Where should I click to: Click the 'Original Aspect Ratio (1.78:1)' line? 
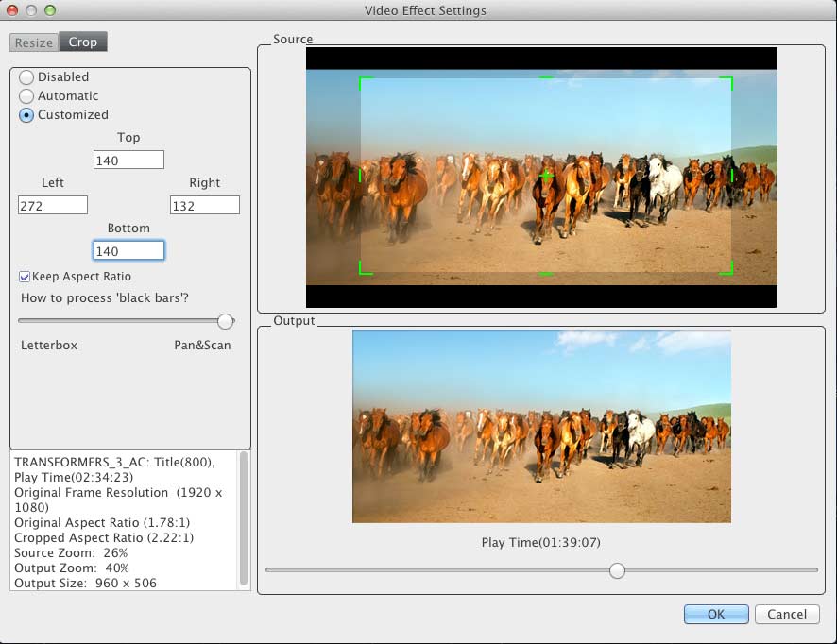pos(102,523)
